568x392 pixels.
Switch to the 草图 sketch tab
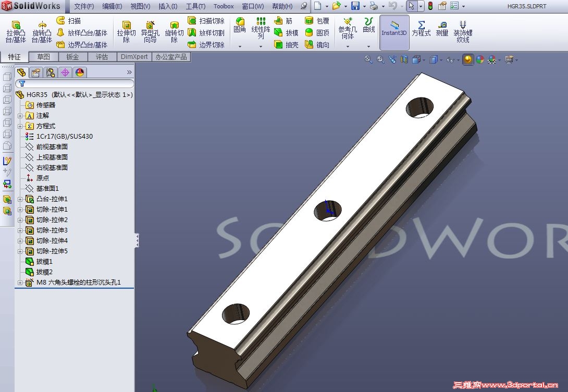43,57
